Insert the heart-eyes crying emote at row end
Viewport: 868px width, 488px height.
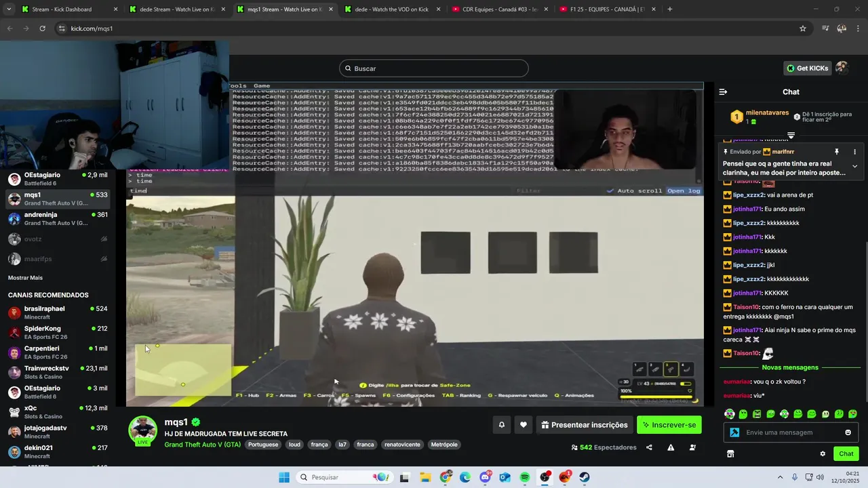[852, 413]
